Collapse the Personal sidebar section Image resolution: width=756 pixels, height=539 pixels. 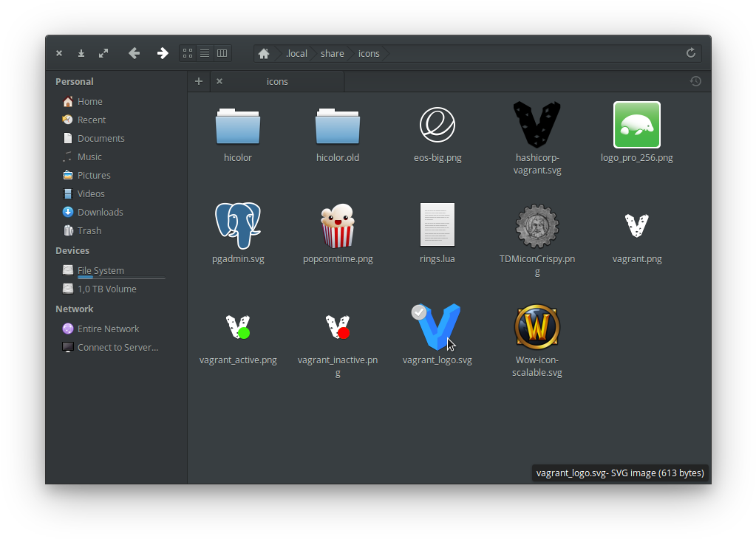74,81
